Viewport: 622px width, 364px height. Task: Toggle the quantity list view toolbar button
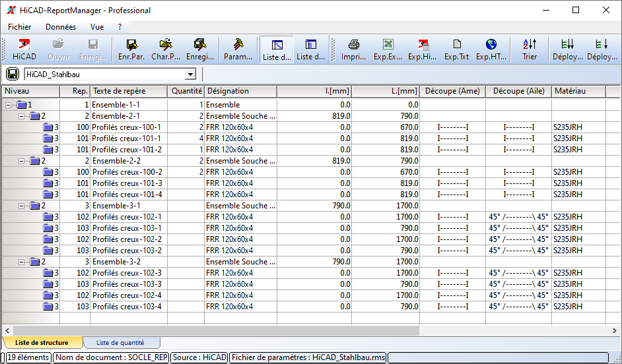point(310,49)
